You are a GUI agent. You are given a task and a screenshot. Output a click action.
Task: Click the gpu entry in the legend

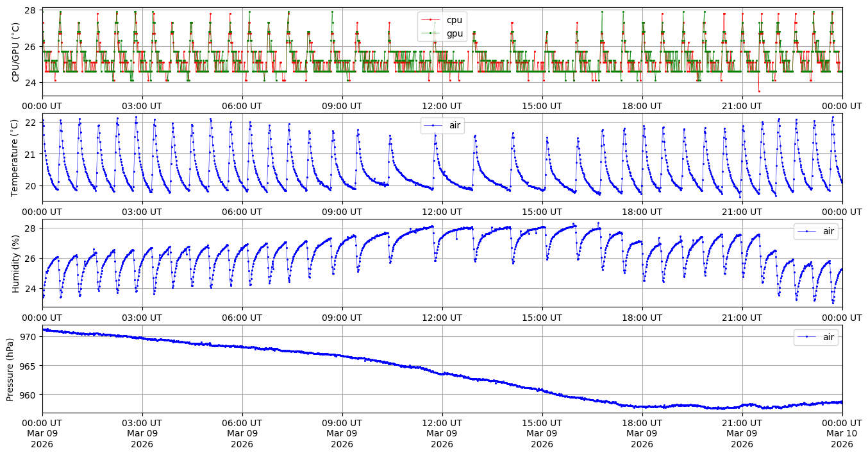click(x=454, y=33)
